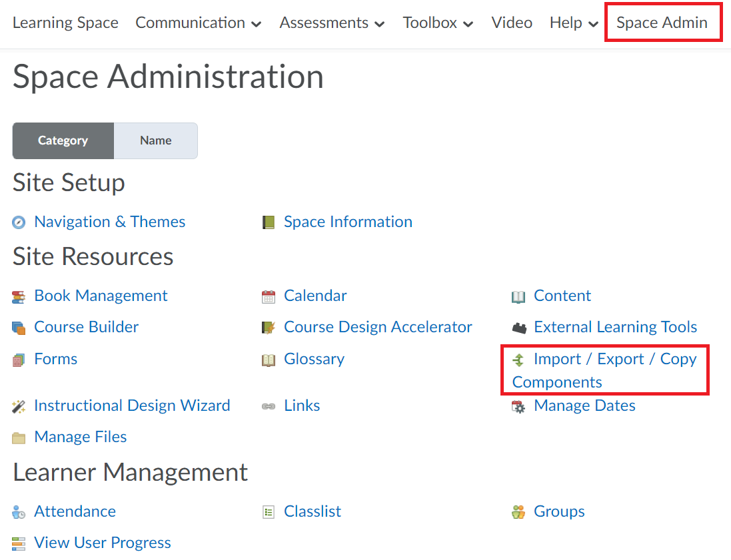Open the Content link

[562, 296]
